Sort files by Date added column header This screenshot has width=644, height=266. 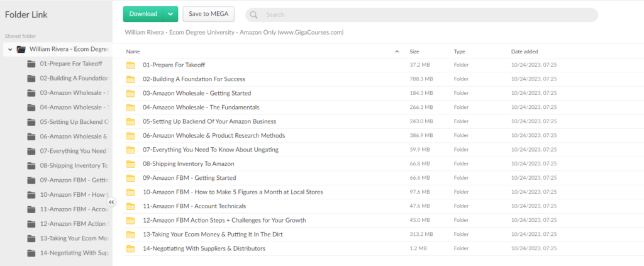pos(524,52)
